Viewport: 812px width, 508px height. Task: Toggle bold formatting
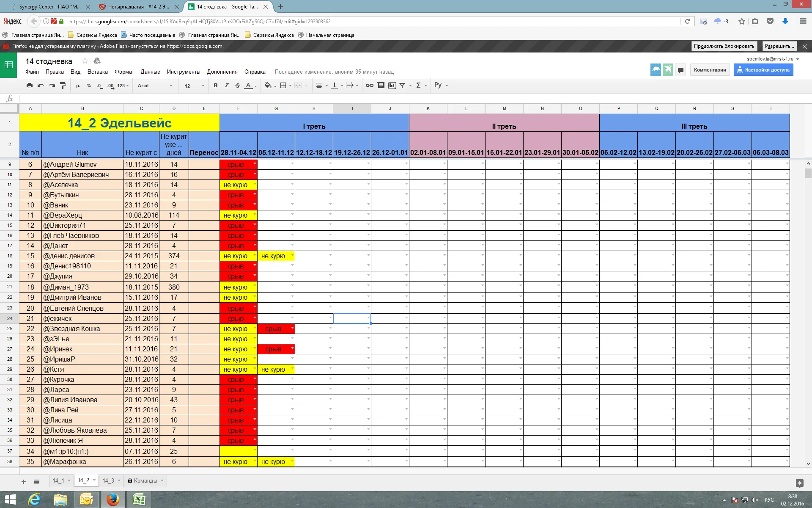(x=215, y=86)
